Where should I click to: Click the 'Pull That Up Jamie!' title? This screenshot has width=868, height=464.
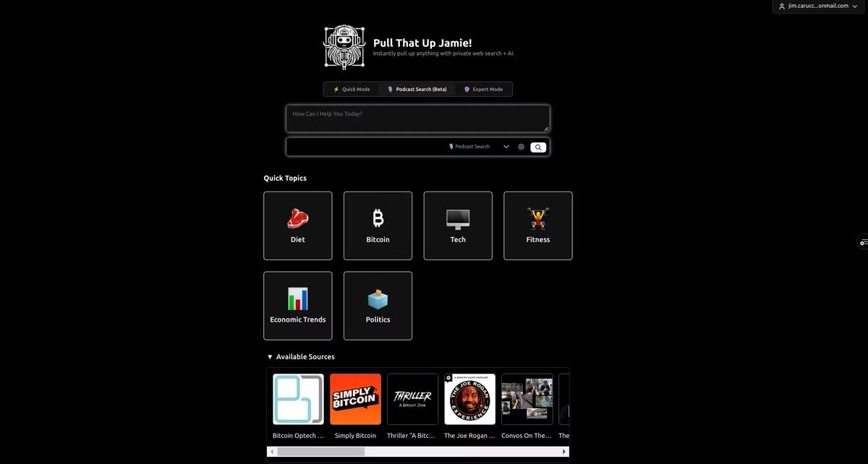pos(422,43)
